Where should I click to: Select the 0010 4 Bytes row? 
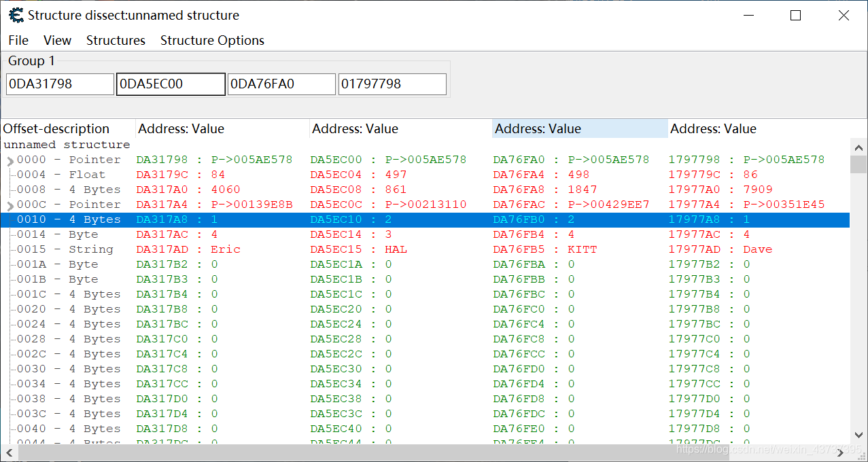[68, 219]
